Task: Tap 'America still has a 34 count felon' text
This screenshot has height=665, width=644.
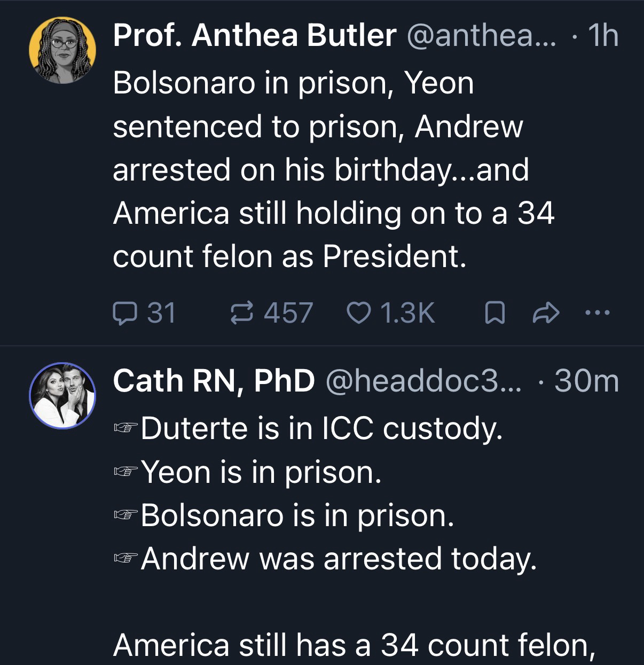Action: (x=354, y=645)
